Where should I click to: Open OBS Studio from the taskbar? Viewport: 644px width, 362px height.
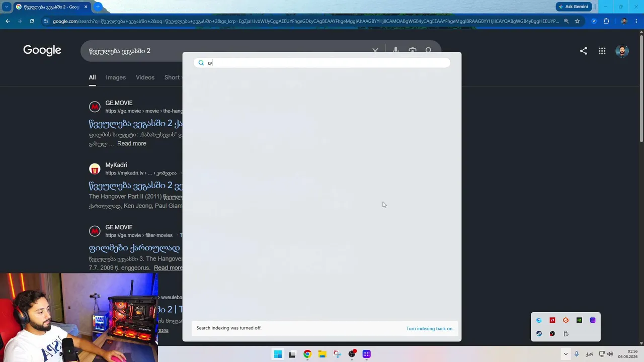[352, 354]
